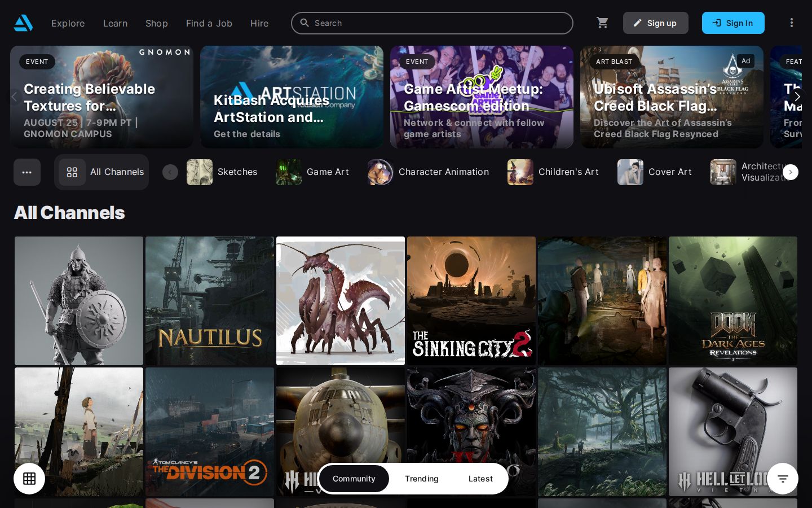This screenshot has height=508, width=812.
Task: Click the ArtStation logo in the header
Action: tap(24, 23)
